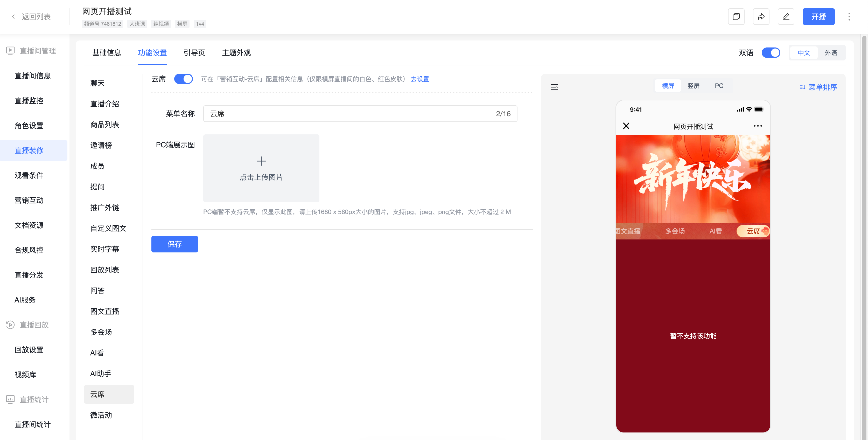Screen dimensions: 868x440
Task: Select 实时字幕 in the function list
Action: (x=104, y=249)
